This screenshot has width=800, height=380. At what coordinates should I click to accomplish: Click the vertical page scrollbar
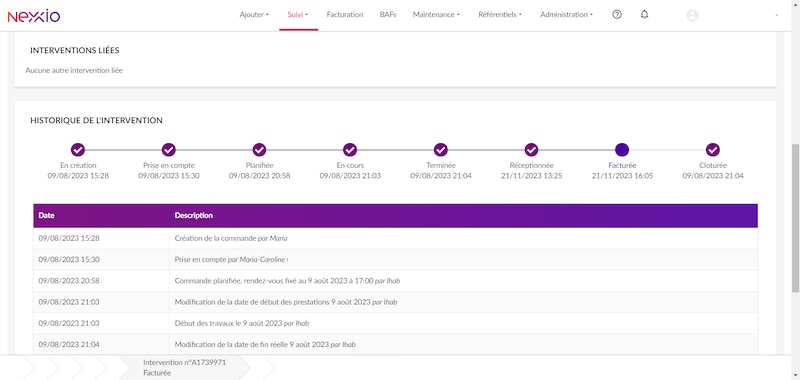coord(795,218)
